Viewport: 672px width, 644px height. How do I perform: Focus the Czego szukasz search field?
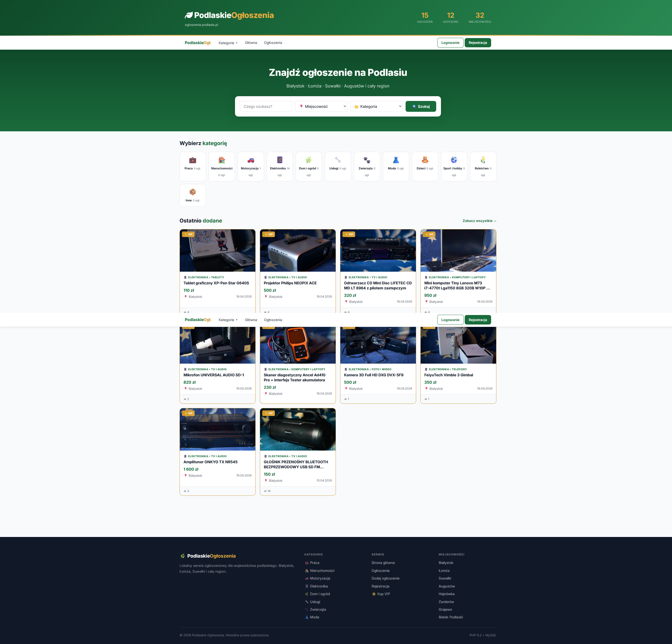266,106
